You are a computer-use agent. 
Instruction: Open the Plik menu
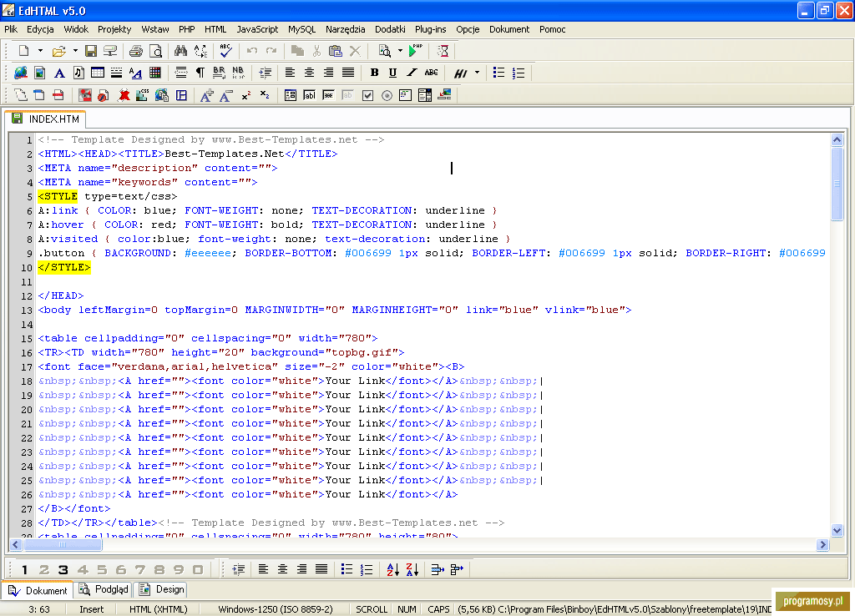11,29
